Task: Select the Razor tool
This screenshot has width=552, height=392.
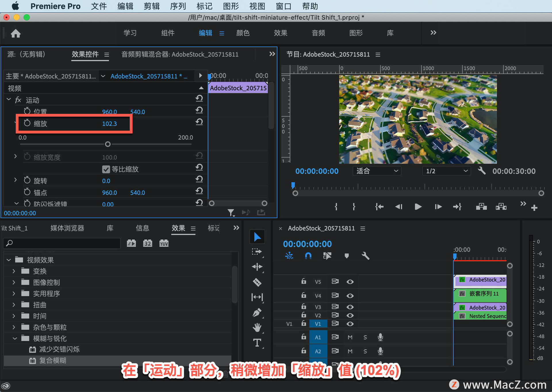Action: tap(257, 282)
